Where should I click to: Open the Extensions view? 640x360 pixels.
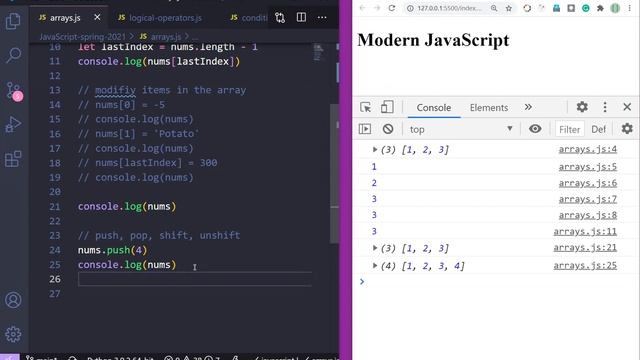coord(13,159)
